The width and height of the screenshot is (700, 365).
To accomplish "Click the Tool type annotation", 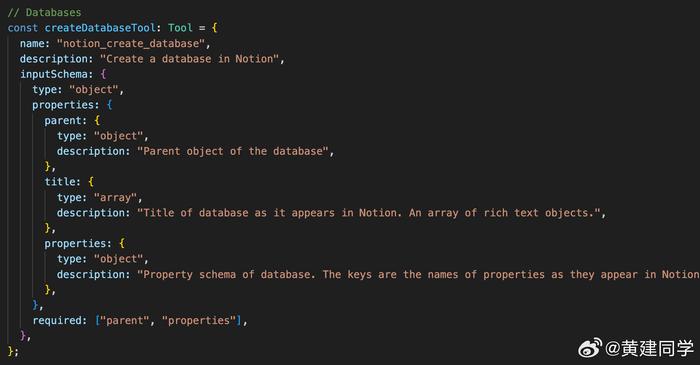I will 180,28.
